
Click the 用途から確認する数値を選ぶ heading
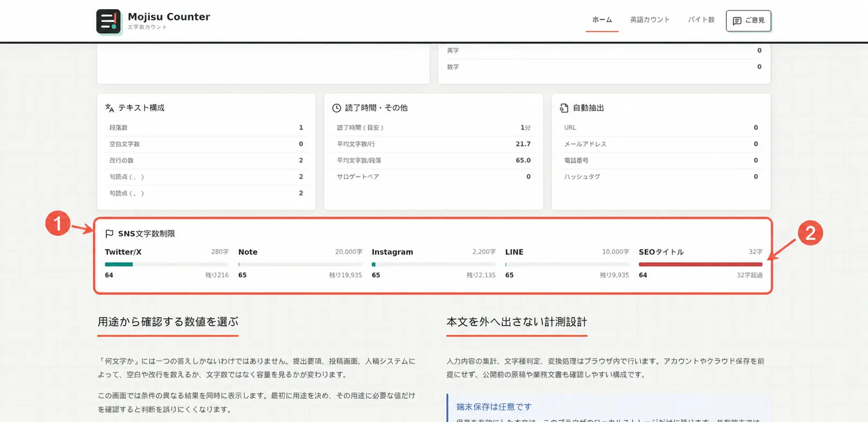pos(168,322)
